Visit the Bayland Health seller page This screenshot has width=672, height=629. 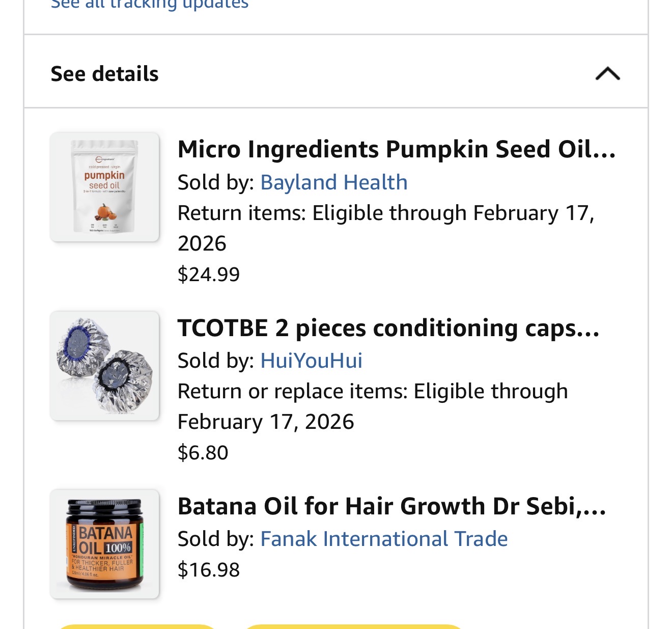click(333, 182)
